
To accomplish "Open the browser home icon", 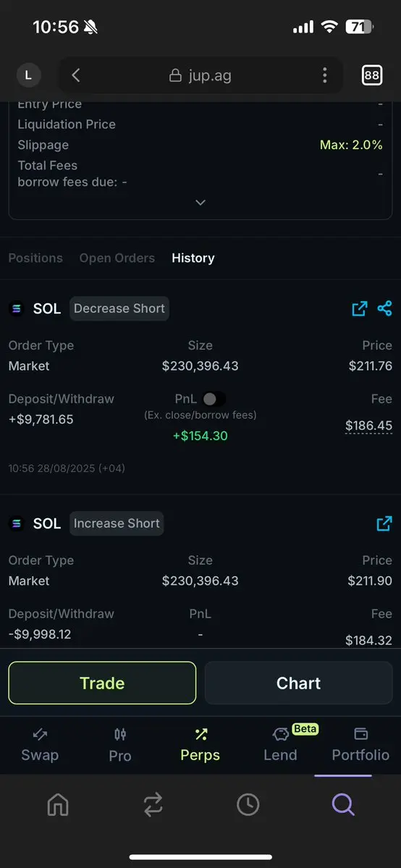I will pos(58,804).
